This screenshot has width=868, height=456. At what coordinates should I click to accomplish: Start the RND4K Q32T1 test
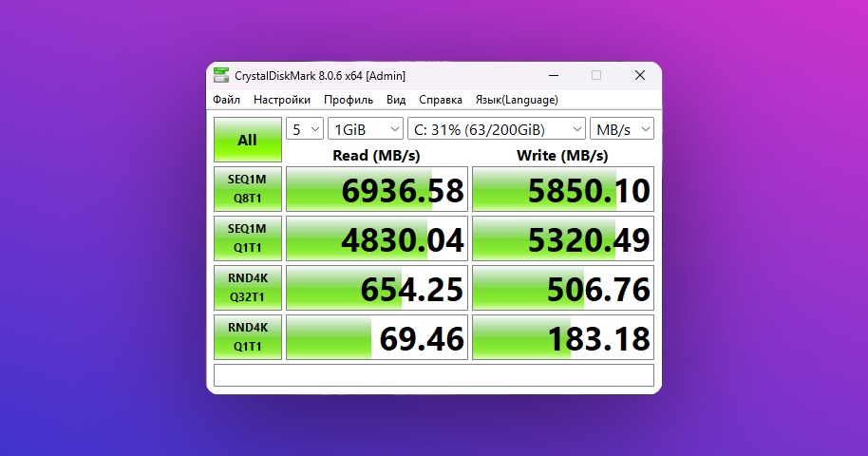[x=248, y=288]
